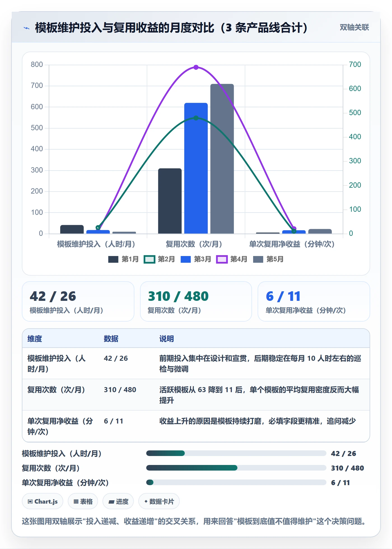Image resolution: width=392 pixels, height=549 pixels.
Task: Click the table description starting with 前期投入集中在设计和宣贯
Action: click(x=260, y=364)
